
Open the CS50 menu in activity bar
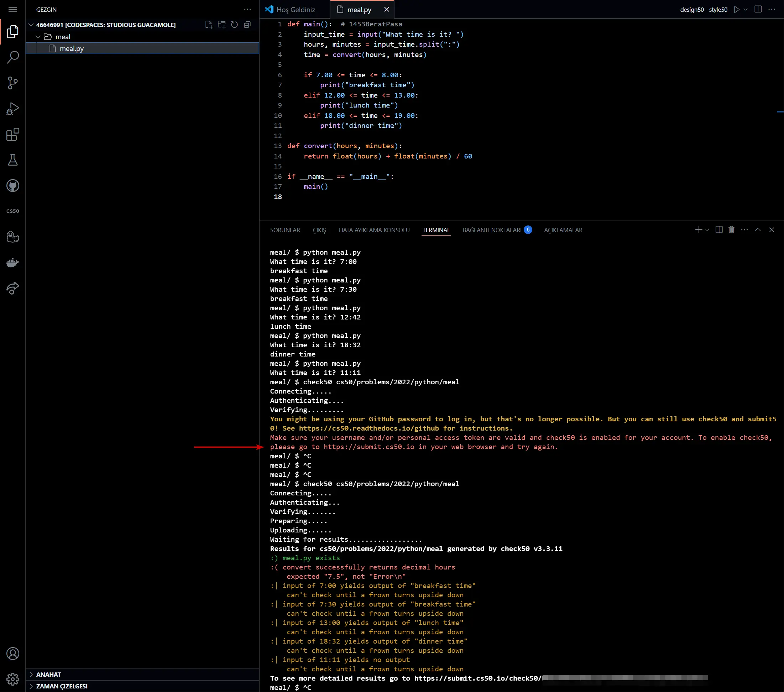point(13,211)
